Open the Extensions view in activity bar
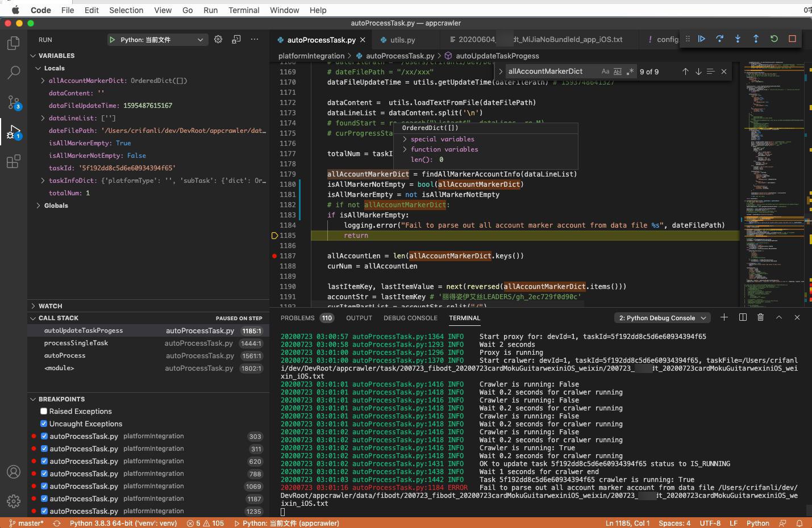This screenshot has height=528, width=812. point(13,162)
